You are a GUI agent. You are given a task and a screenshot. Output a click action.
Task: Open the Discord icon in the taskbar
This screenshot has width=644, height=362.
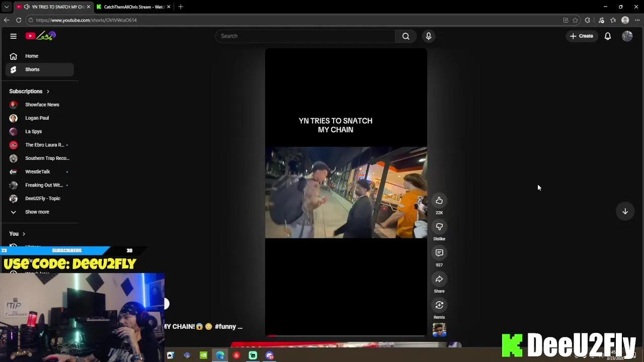point(270,355)
